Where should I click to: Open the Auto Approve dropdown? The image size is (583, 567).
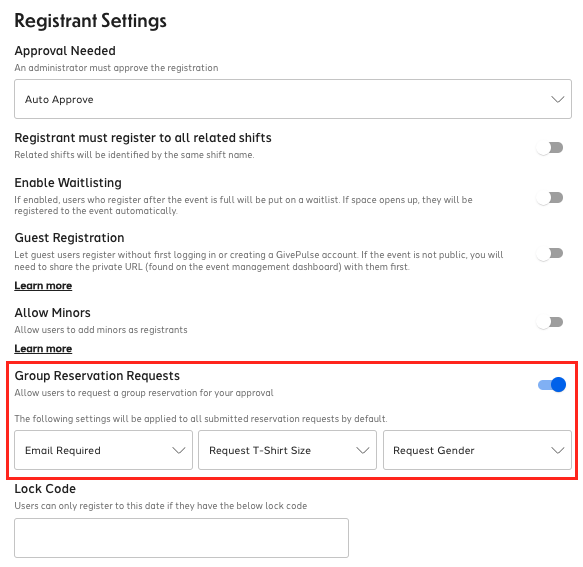click(293, 99)
